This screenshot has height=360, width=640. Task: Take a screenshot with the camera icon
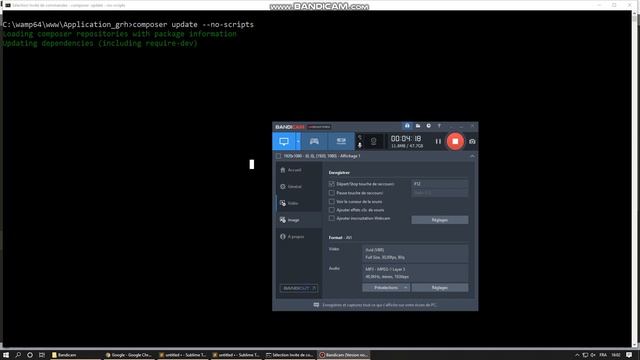472,141
